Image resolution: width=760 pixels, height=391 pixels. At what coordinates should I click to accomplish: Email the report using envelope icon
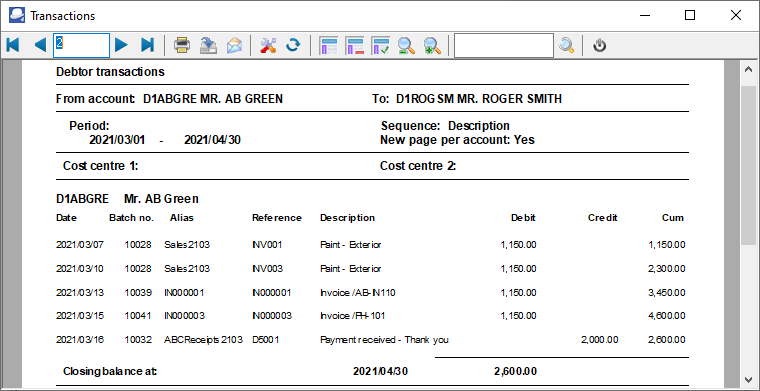[x=235, y=46]
